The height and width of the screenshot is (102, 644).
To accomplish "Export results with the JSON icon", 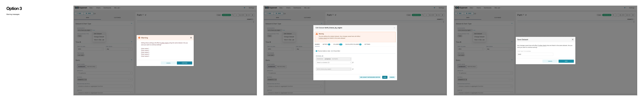I will (x=242, y=15).
